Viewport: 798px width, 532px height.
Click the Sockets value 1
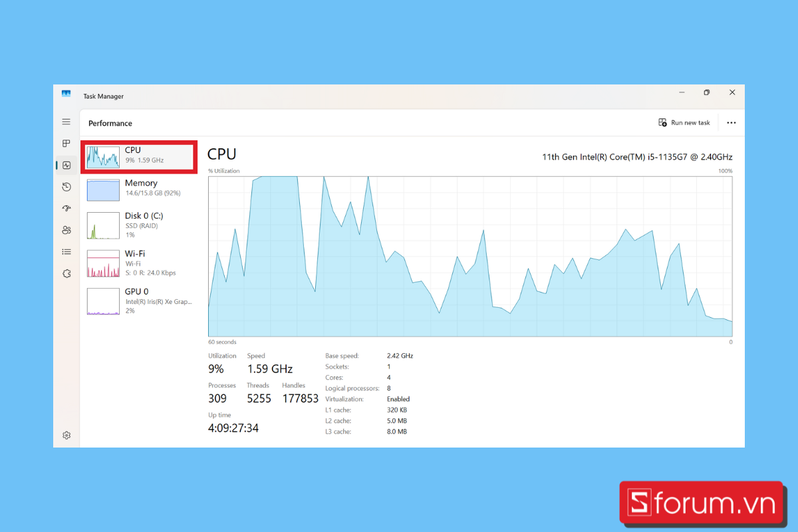tap(388, 366)
